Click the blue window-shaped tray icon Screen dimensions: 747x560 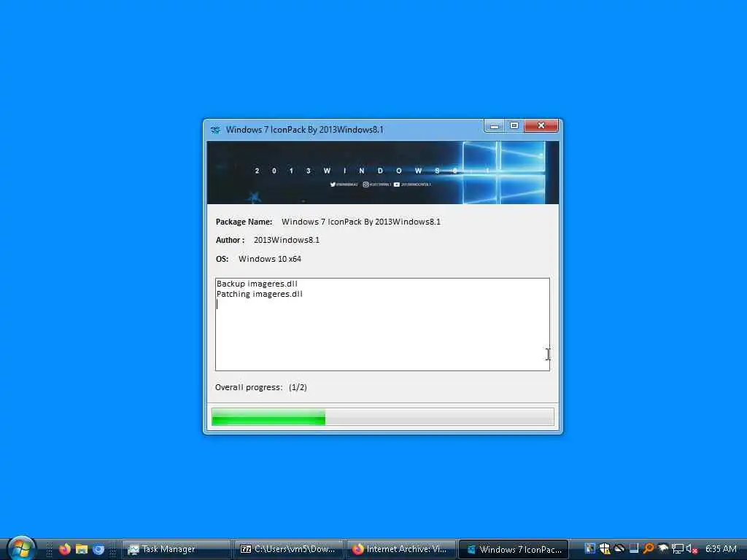pos(634,548)
